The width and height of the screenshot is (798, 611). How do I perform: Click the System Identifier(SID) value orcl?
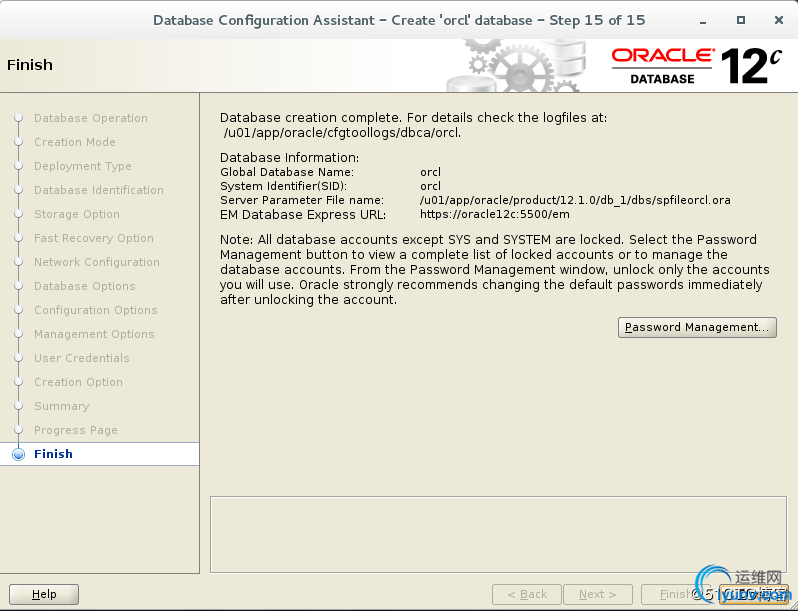click(431, 186)
